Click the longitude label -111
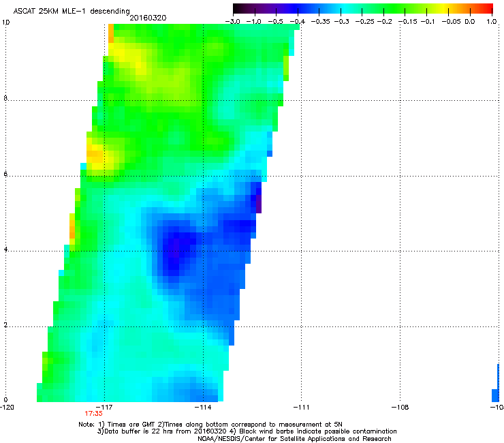504x443 pixels. point(302,408)
